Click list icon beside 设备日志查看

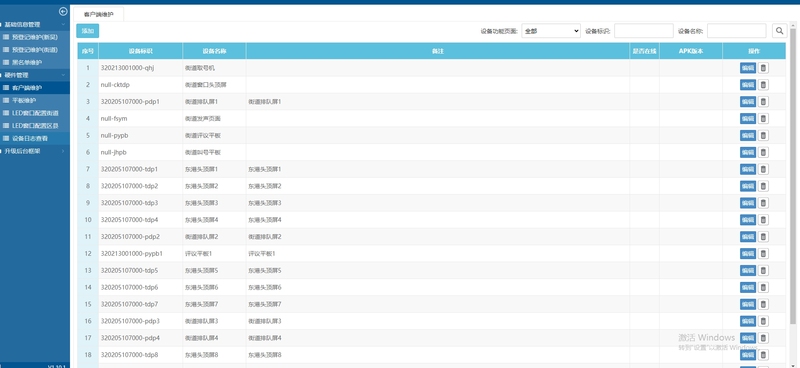pos(6,138)
